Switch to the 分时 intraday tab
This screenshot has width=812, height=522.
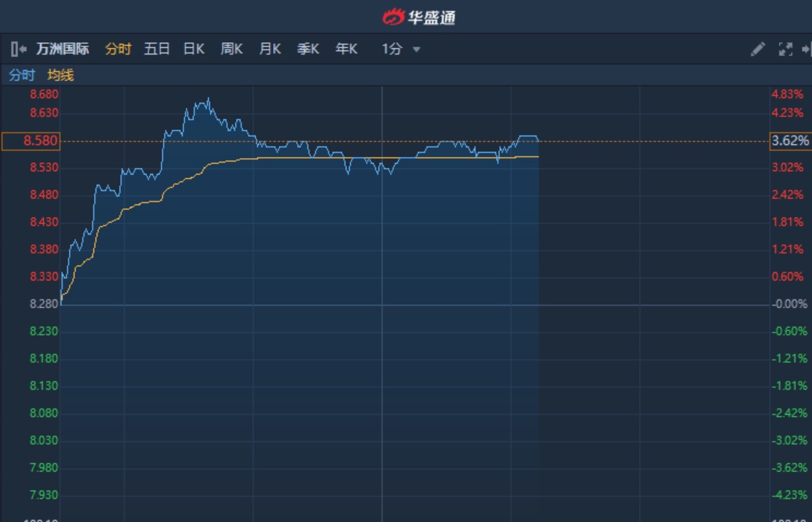click(x=118, y=50)
